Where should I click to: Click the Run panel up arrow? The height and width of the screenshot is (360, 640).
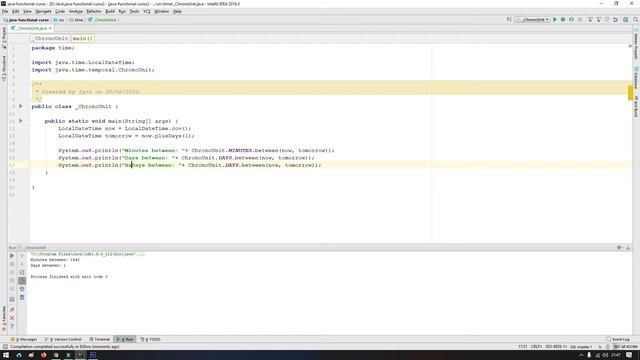tap(22, 256)
